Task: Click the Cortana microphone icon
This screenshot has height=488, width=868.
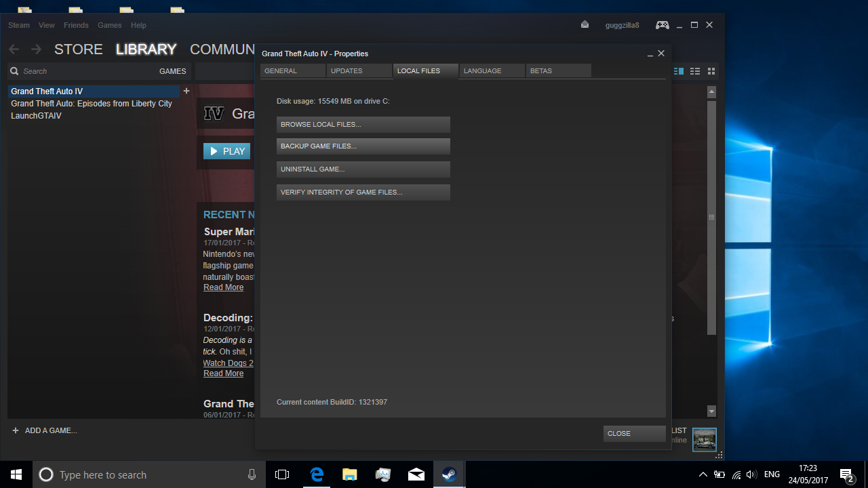Action: [252, 474]
